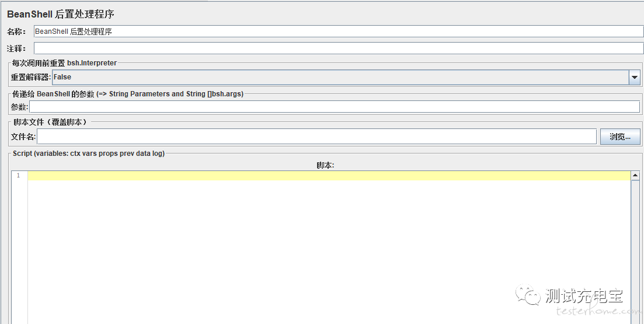Select the 参数 parameters text field
Screen dimensions: 644x324
point(334,107)
